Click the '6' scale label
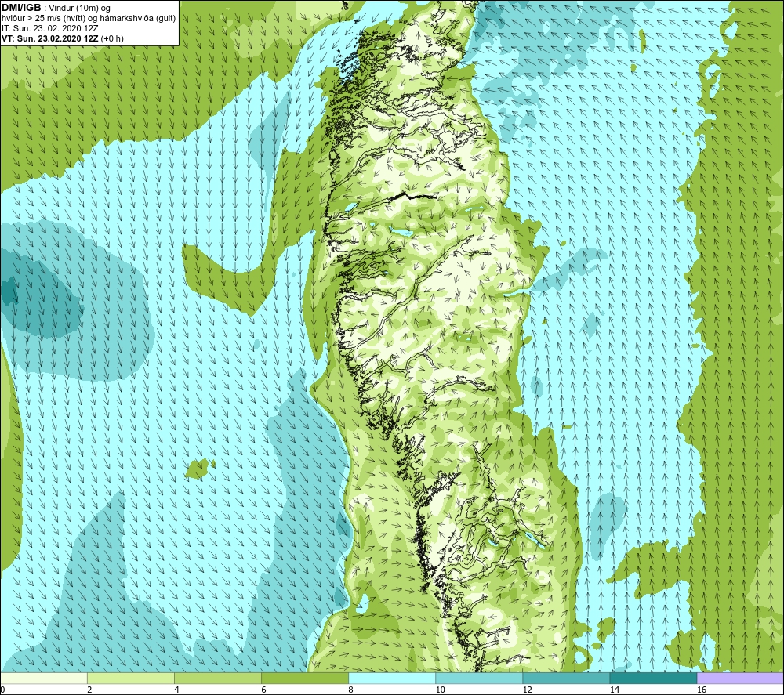Screen dimensions: 784x695 [263, 690]
